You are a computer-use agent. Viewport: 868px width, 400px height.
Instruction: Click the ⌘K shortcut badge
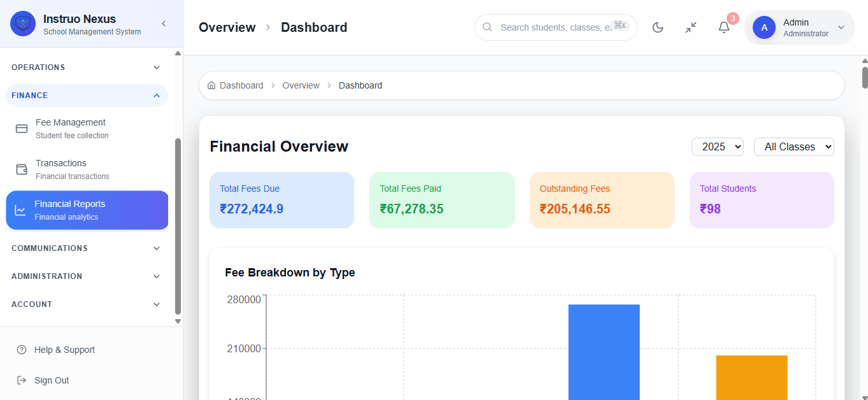(620, 25)
